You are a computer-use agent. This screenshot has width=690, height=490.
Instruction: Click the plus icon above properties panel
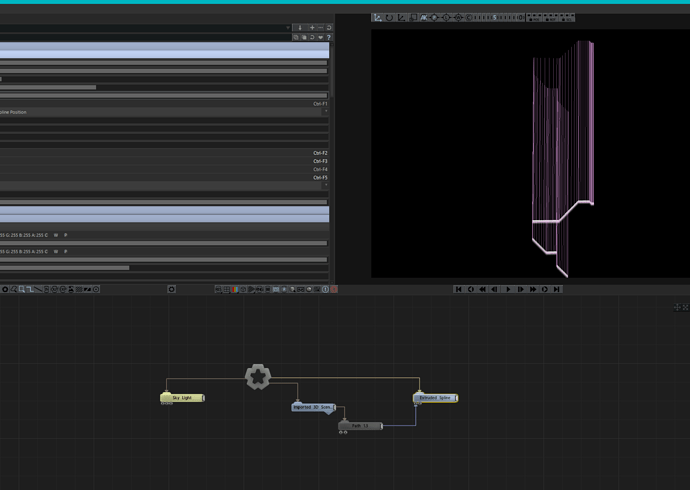click(312, 27)
